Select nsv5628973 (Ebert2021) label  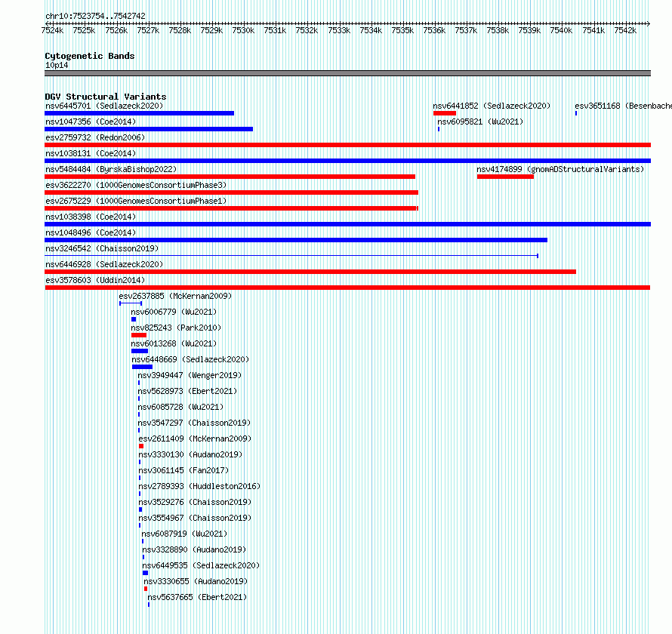[187, 391]
